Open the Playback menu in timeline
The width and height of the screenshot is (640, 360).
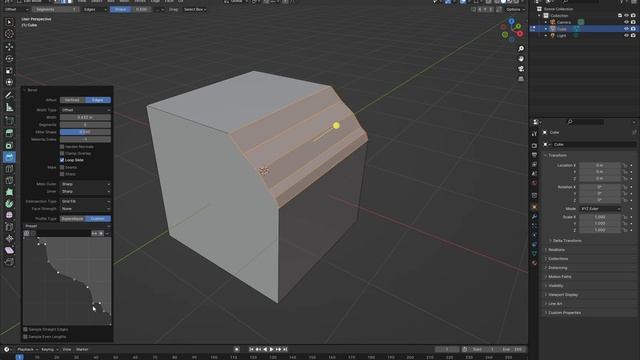coord(27,349)
